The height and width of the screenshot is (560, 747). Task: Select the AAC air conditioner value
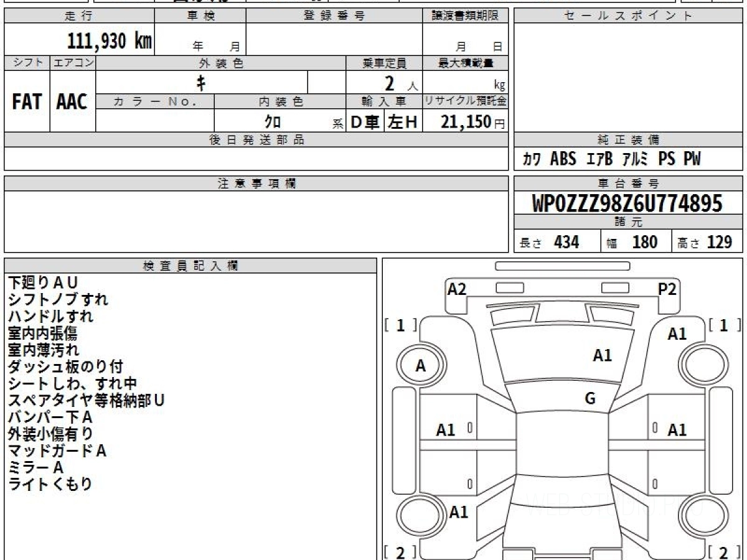[72, 102]
